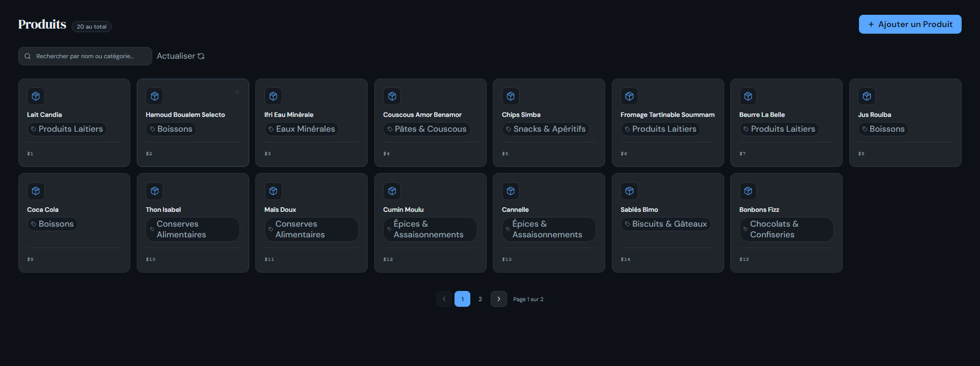The image size is (980, 366).
Task: Click the package icon on Maïs Doux card
Action: tap(273, 191)
